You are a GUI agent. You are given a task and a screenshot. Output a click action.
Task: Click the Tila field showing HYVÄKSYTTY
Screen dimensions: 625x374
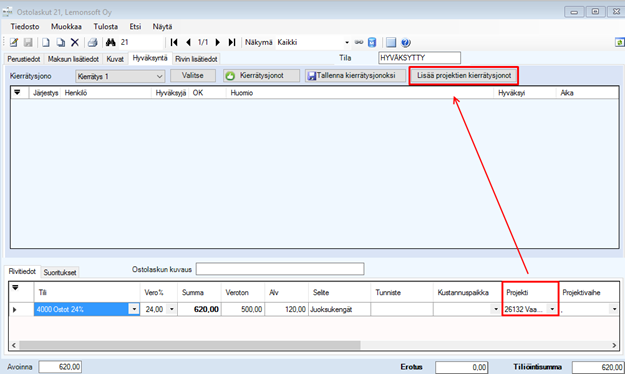pos(419,58)
